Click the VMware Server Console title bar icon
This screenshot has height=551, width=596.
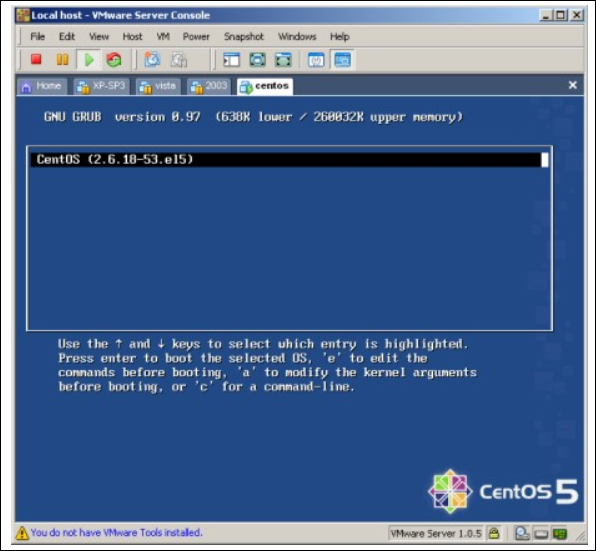point(23,15)
